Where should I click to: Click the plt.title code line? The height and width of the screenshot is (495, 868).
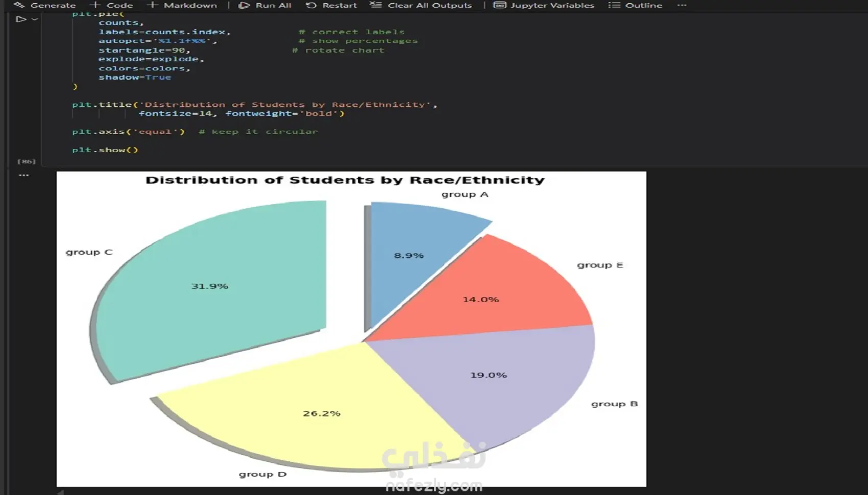click(255, 105)
